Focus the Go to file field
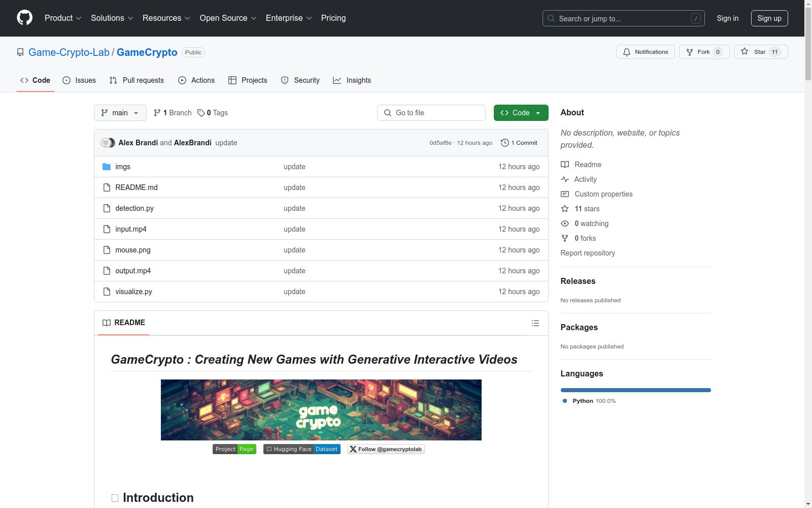The width and height of the screenshot is (812, 508). point(431,113)
